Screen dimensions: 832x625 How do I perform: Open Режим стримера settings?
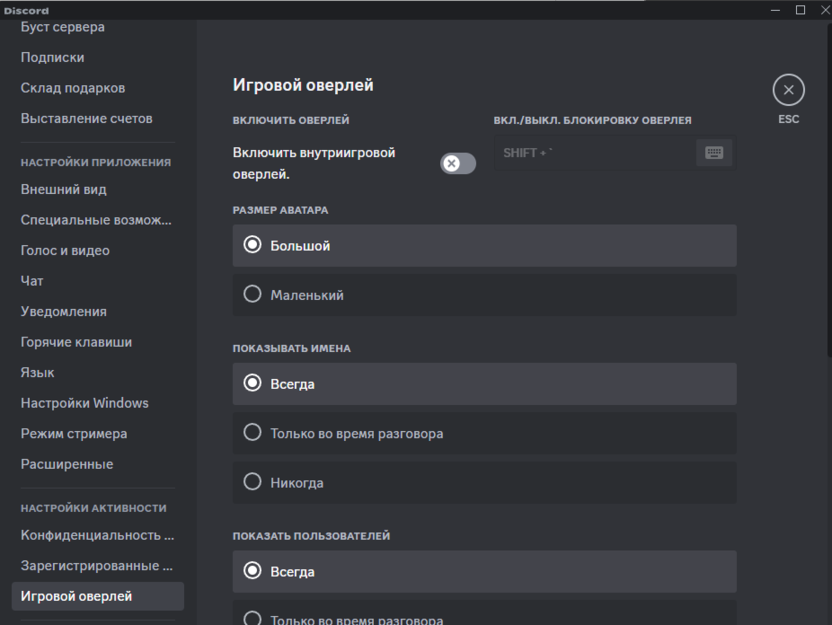click(x=74, y=434)
